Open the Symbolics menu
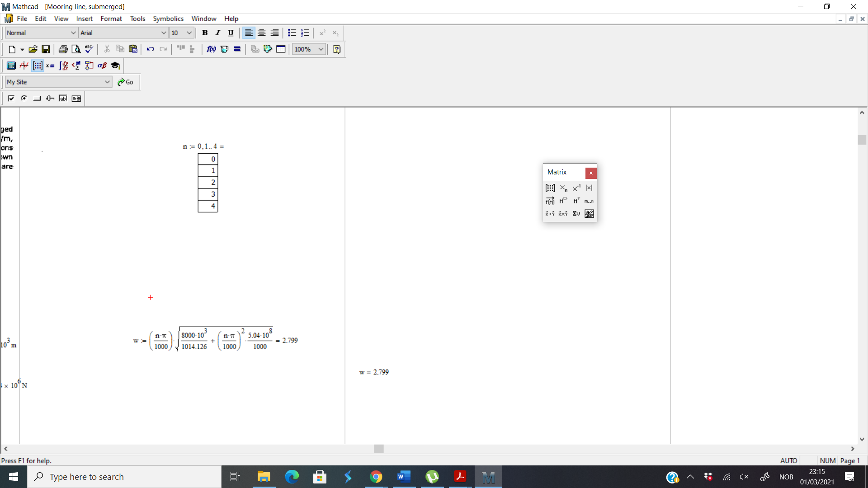Screen dimensions: 868x488 168,19
